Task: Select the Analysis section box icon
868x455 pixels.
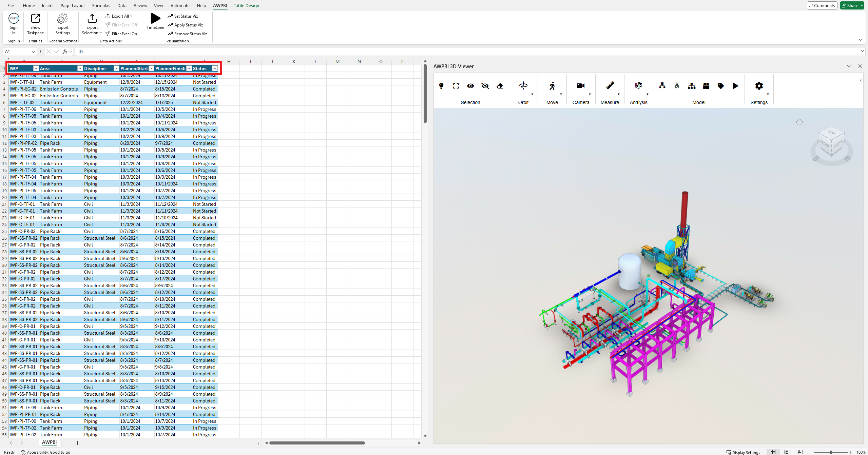Action: 638,85
